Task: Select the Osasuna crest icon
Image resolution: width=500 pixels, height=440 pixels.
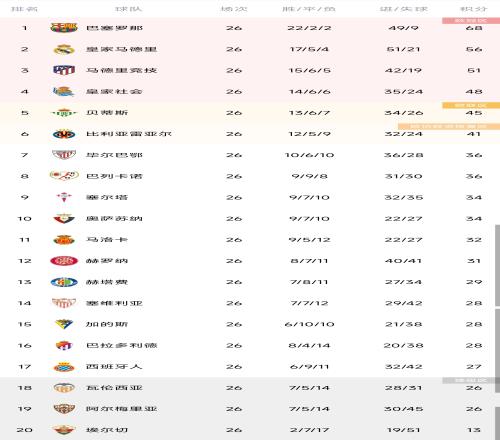Action: click(64, 218)
